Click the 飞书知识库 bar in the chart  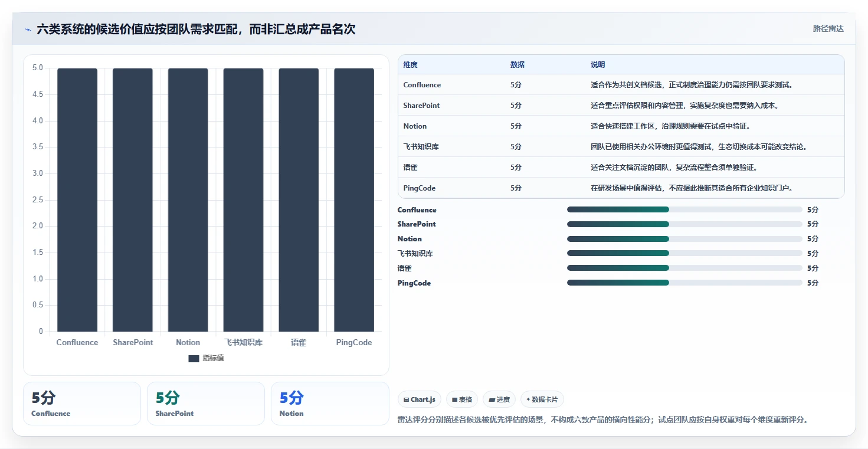tap(243, 200)
